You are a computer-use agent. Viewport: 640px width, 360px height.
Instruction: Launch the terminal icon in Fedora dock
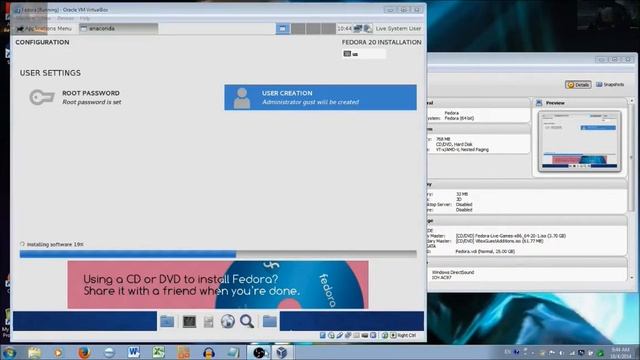click(x=189, y=322)
